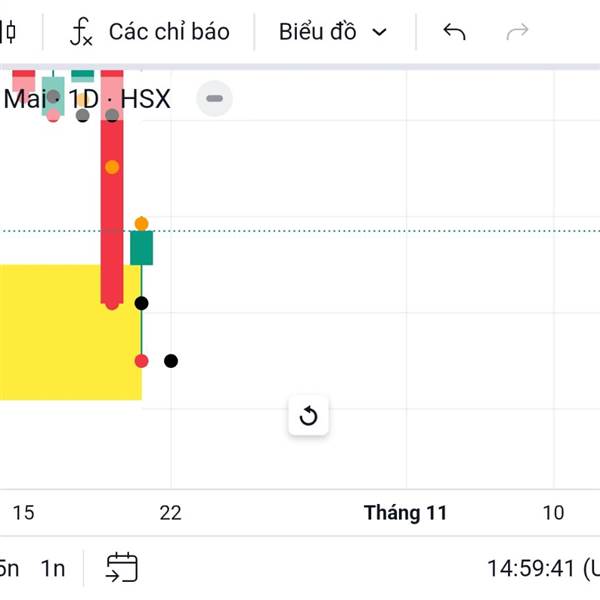
Task: Click the red dot below green candle wick
Action: (141, 361)
